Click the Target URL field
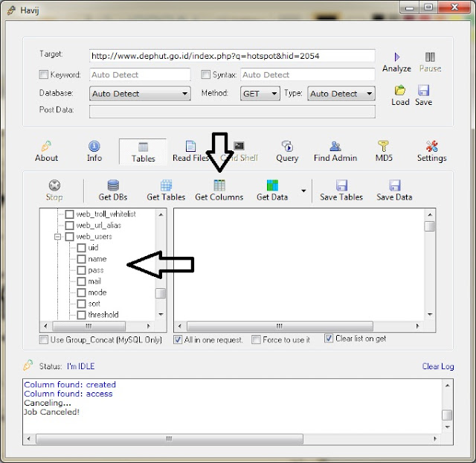The image size is (476, 463). tap(232, 56)
